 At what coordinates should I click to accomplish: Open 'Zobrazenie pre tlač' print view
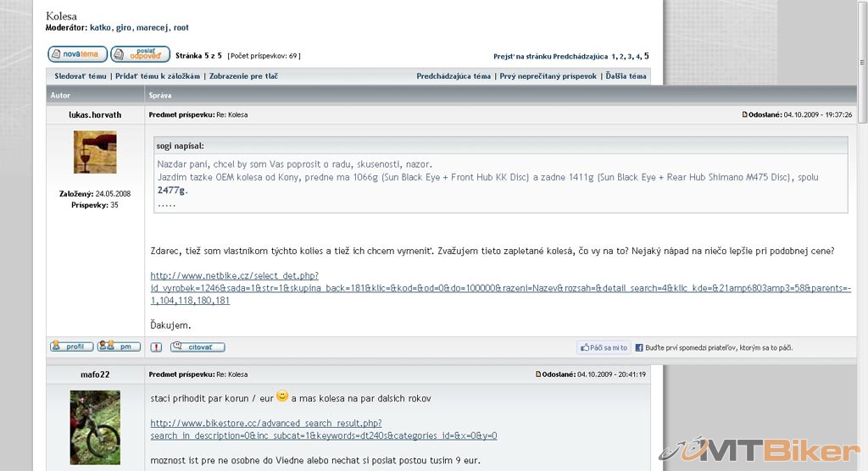243,76
